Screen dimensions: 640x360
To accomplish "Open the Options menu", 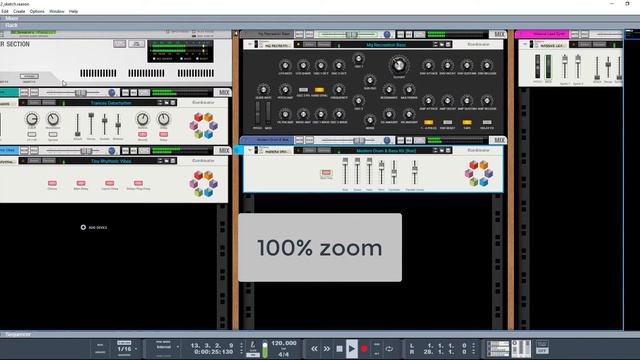I will click(37, 11).
